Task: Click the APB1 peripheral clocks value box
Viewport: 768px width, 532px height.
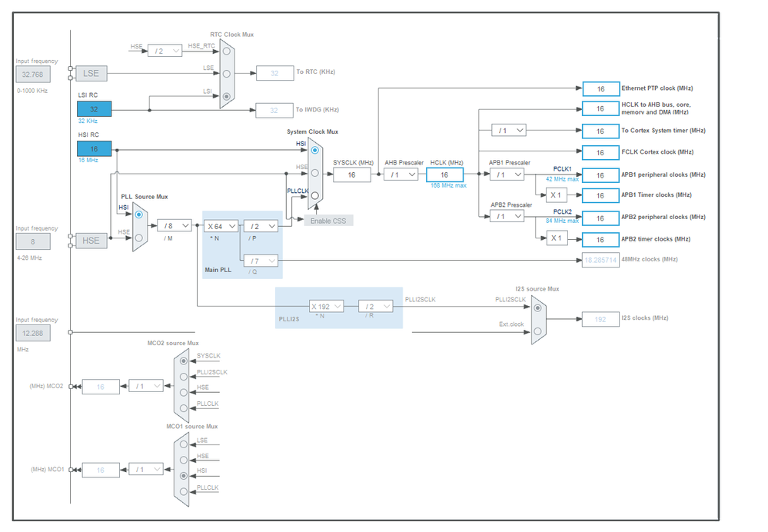Action: [600, 175]
